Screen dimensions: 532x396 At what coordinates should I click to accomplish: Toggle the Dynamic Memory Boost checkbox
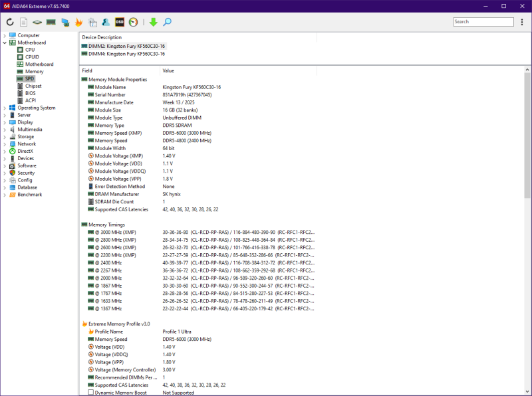point(91,392)
